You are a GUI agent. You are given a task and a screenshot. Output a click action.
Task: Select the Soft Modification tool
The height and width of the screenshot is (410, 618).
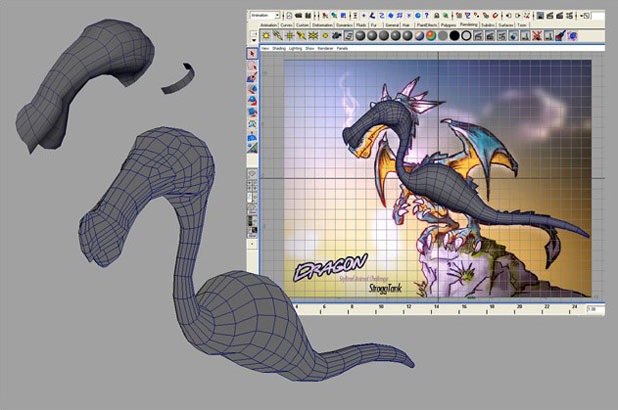252,136
